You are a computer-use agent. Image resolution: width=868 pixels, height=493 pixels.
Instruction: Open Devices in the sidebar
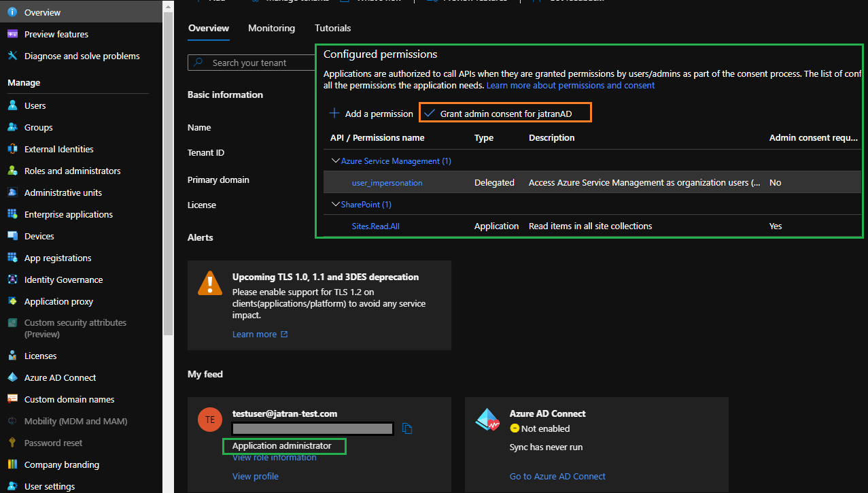tap(39, 236)
